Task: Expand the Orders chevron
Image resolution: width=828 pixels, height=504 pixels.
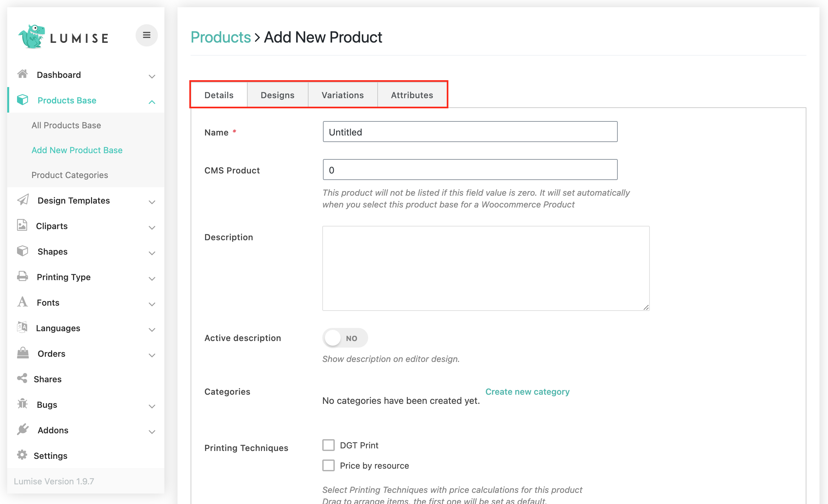Action: (x=152, y=355)
